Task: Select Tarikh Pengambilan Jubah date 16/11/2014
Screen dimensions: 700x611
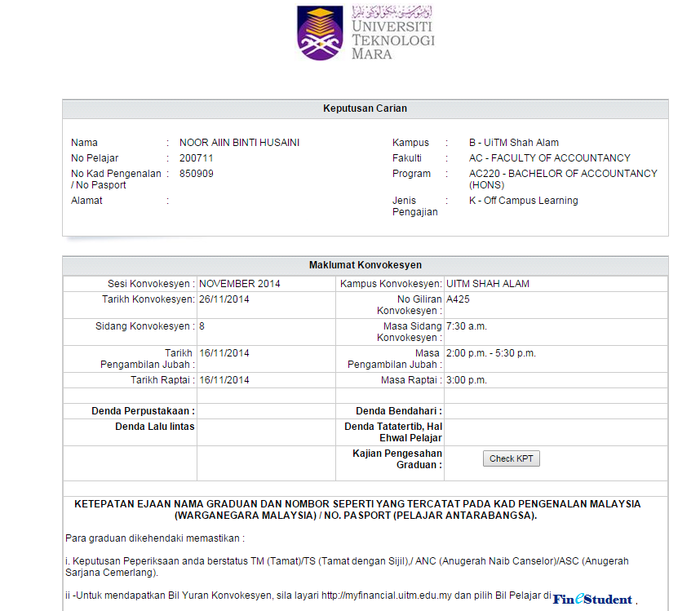Action: 224,353
